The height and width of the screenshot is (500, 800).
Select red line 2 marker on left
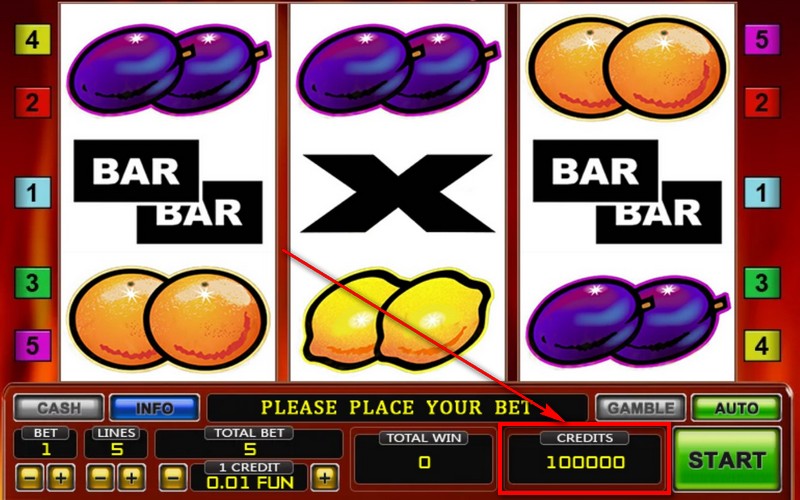[33, 103]
